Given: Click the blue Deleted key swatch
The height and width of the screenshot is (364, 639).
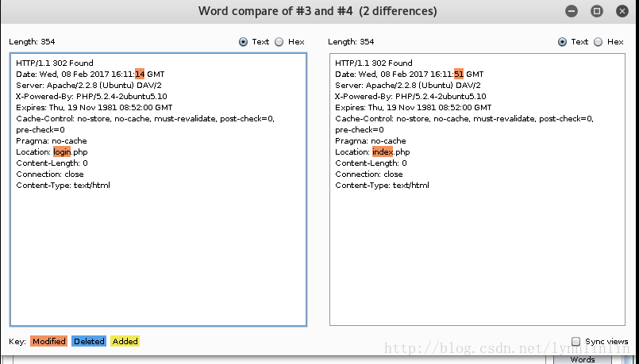Looking at the screenshot, I should click(89, 341).
